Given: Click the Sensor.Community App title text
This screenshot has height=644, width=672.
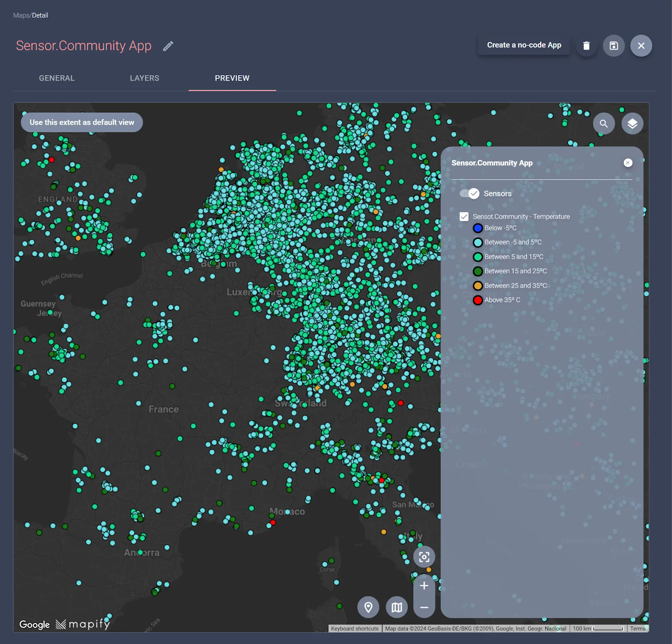Looking at the screenshot, I should pos(84,45).
